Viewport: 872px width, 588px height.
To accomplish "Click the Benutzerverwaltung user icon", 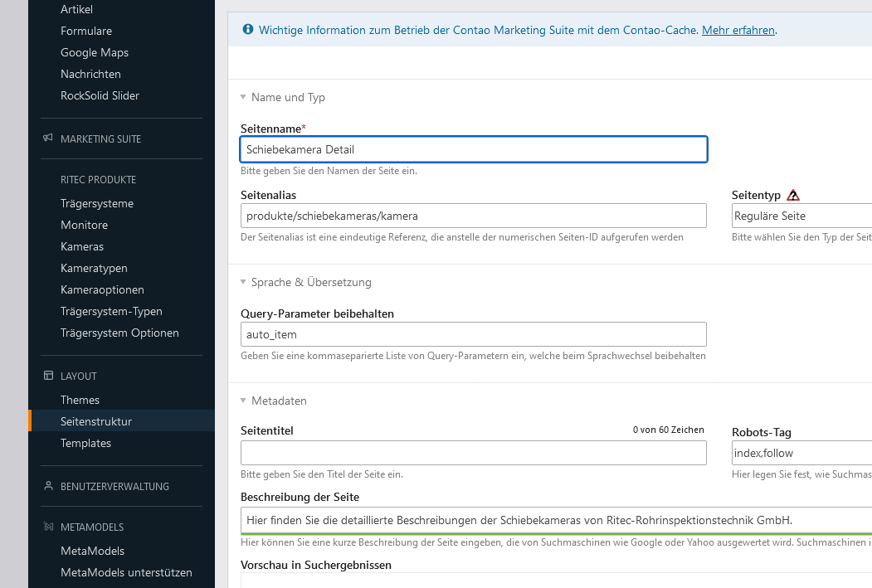I will (x=48, y=486).
